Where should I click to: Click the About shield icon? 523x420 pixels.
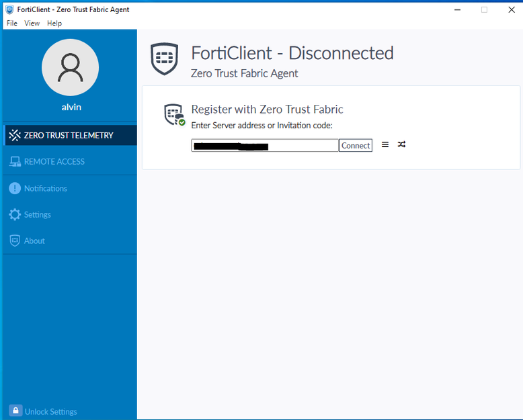coord(15,241)
